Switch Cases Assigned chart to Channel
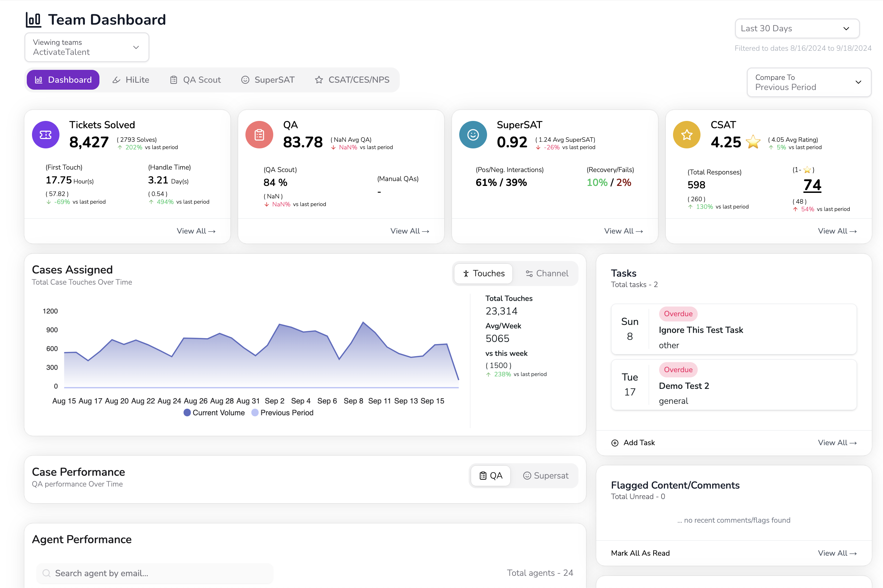This screenshot has width=883, height=588. coord(546,273)
